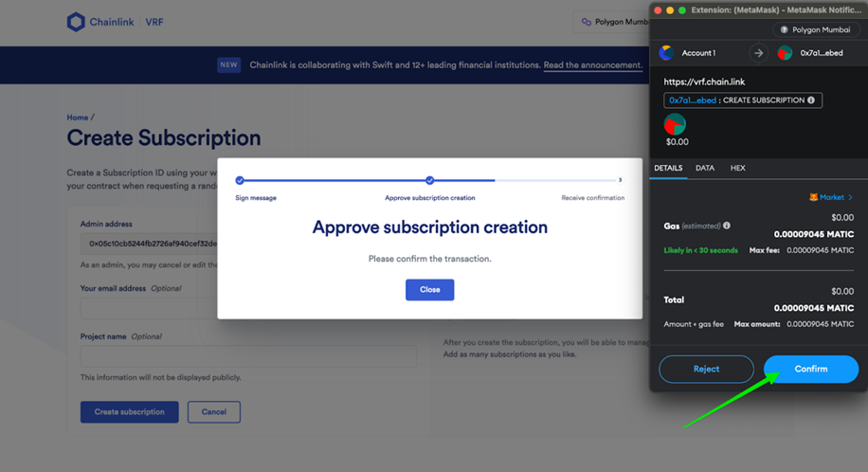Click the MetaMask fox icon by Market
The image size is (868, 472).
(813, 197)
